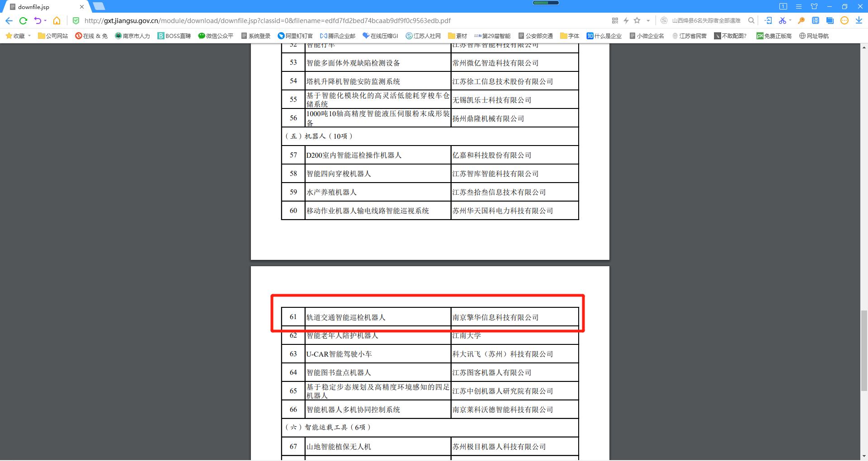Click the home button
The image size is (868, 461).
tap(57, 20)
